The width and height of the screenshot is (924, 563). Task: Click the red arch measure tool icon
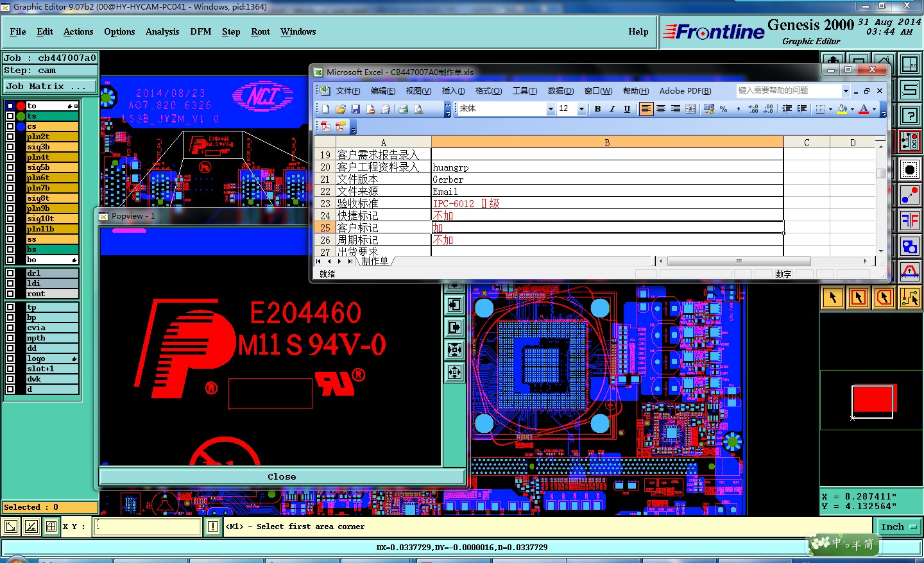coord(909,273)
